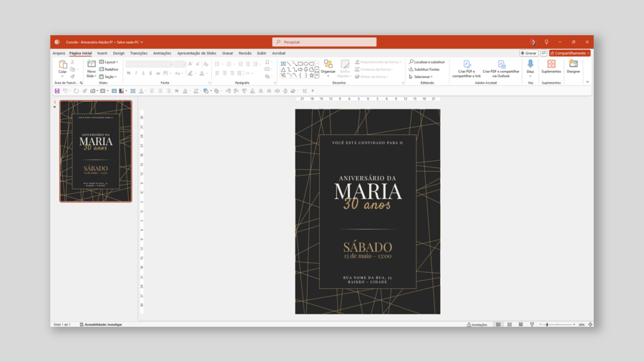Click the Compartilhamento button
This screenshot has width=644, height=362.
(568, 53)
